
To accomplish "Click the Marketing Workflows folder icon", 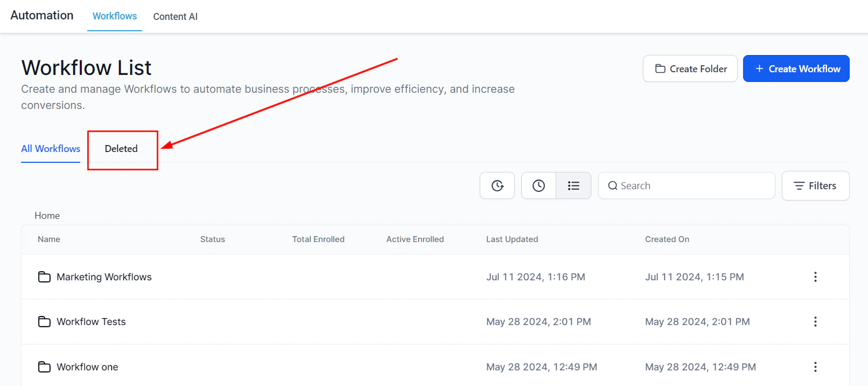I will (x=44, y=277).
